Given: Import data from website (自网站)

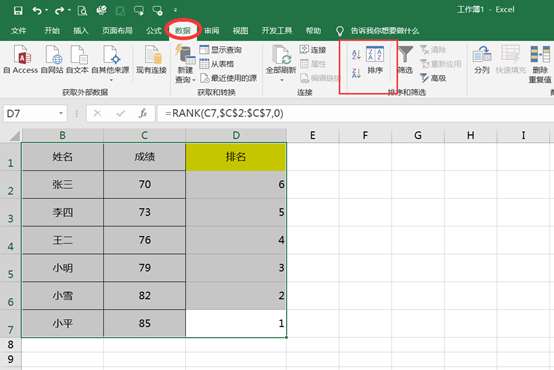Looking at the screenshot, I should pyautogui.click(x=52, y=59).
